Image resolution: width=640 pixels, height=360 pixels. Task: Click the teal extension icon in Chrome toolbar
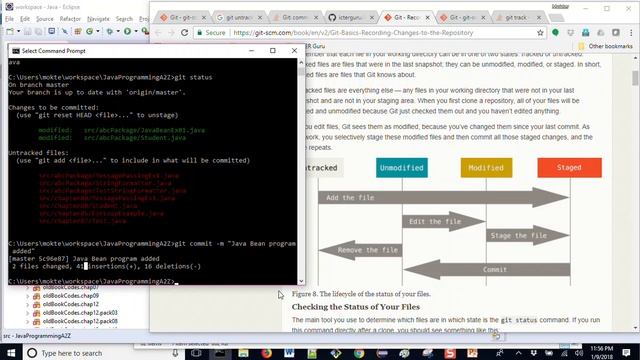[x=586, y=33]
